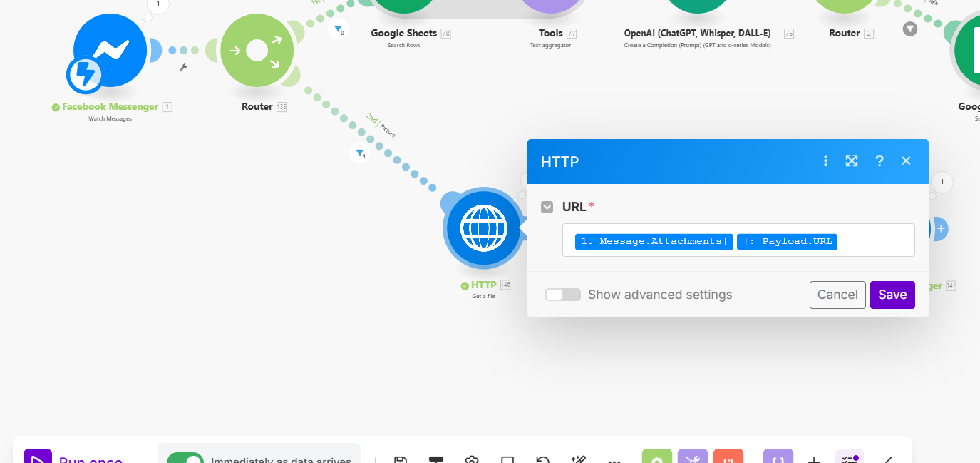Screen dimensions: 980x463
Task: Add another module after HTTP with plus
Action: pyautogui.click(x=941, y=229)
